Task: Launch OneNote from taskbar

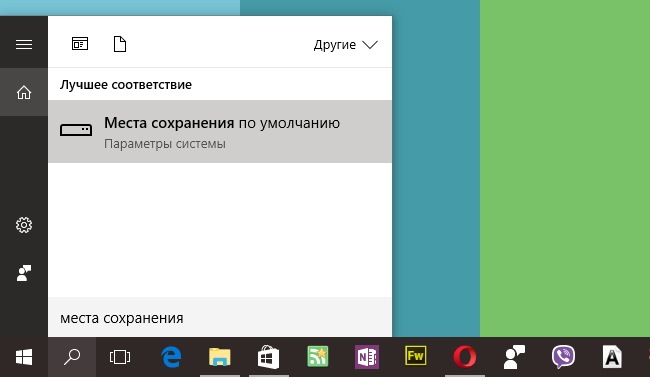Action: (366, 357)
